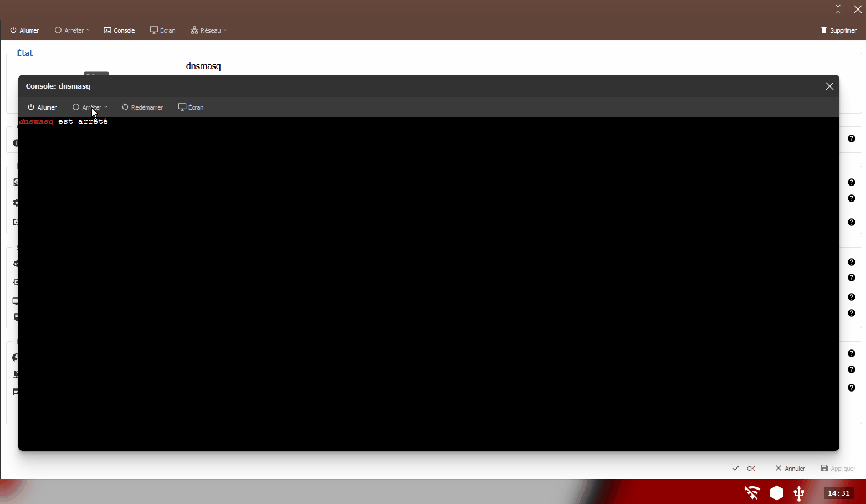Click the disconnected Wi-Fi tray icon
866x504 pixels.
[x=751, y=492]
